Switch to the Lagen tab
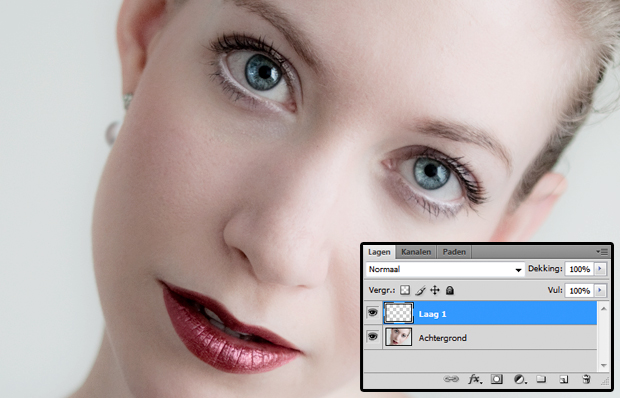Viewport: 620px width, 398px height. tap(379, 252)
